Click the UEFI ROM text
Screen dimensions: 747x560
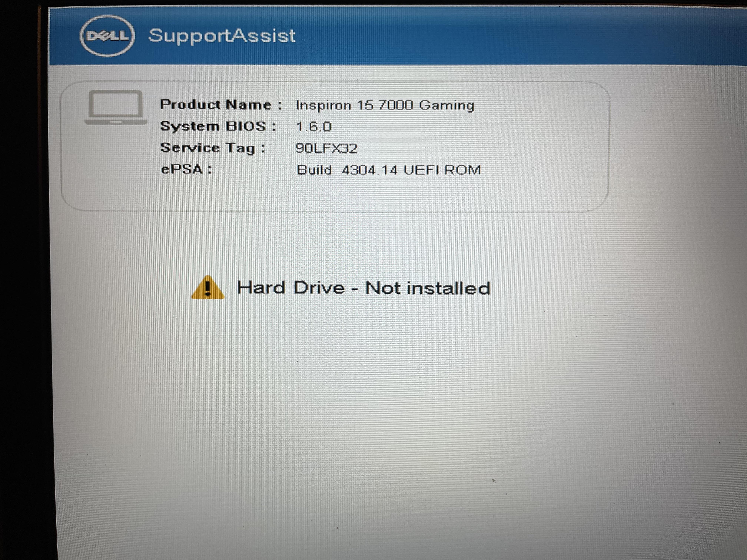pyautogui.click(x=442, y=170)
